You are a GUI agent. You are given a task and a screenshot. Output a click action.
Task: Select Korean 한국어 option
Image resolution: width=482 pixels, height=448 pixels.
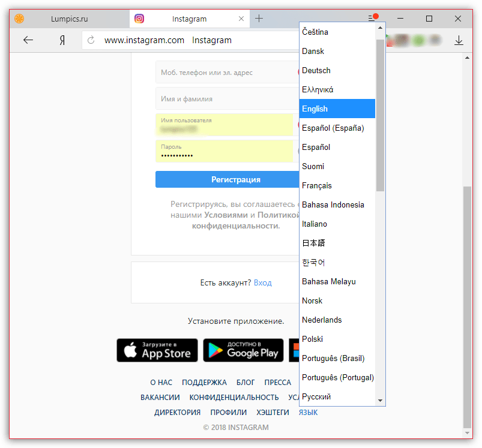tap(337, 262)
